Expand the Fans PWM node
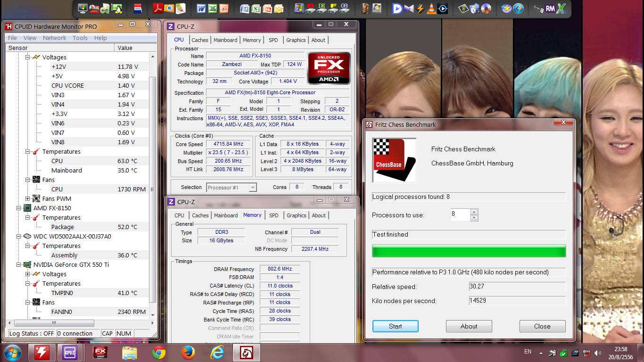 tap(28, 198)
